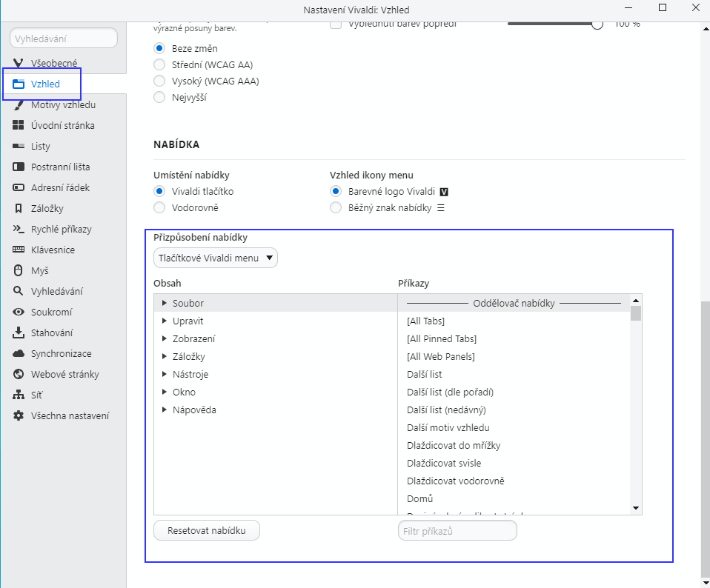Click the Záložky bookmark icon

point(18,209)
